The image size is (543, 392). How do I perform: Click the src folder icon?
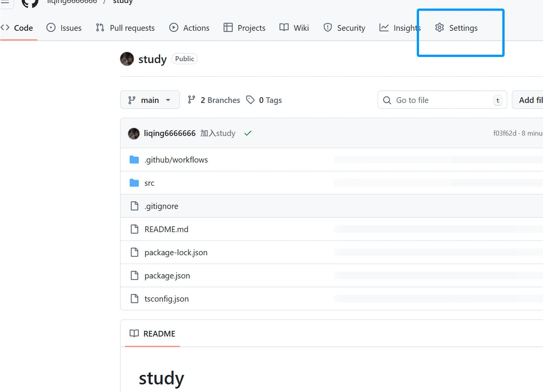coord(134,183)
